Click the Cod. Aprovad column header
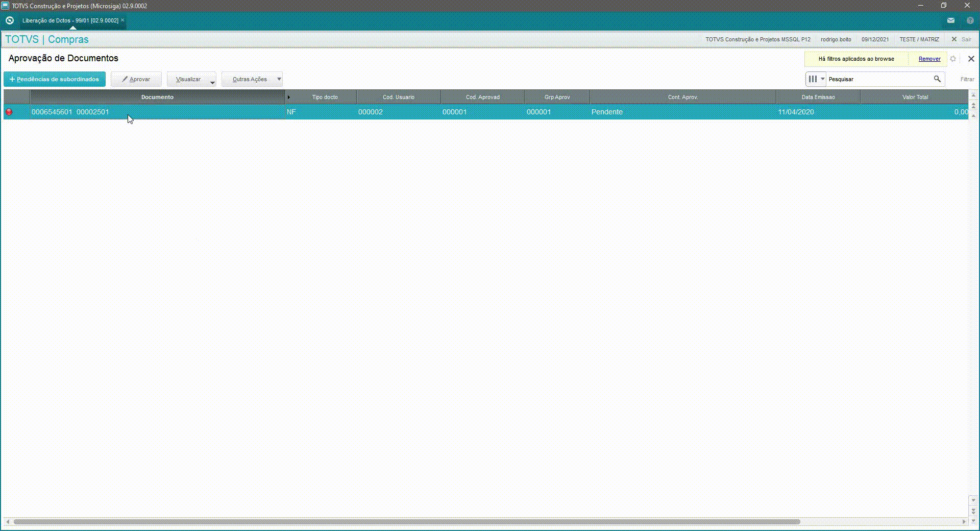Image resolution: width=980 pixels, height=531 pixels. pyautogui.click(x=483, y=97)
